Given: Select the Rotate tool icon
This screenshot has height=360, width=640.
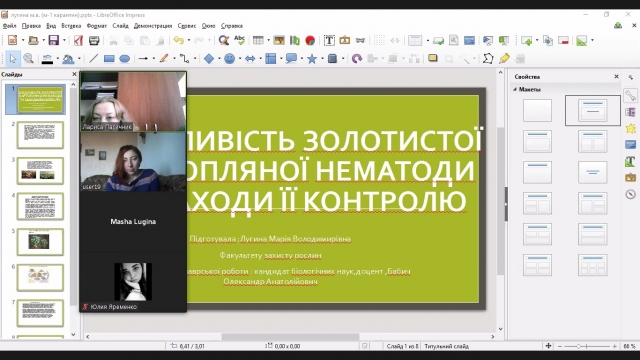Looking at the screenshot, I should 357,59.
